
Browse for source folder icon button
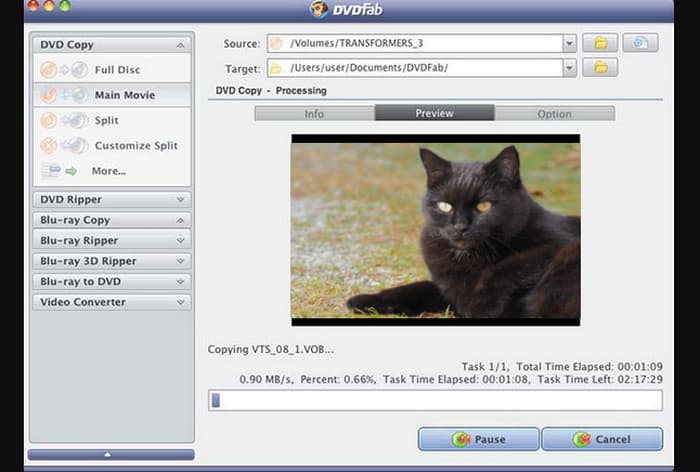click(600, 43)
